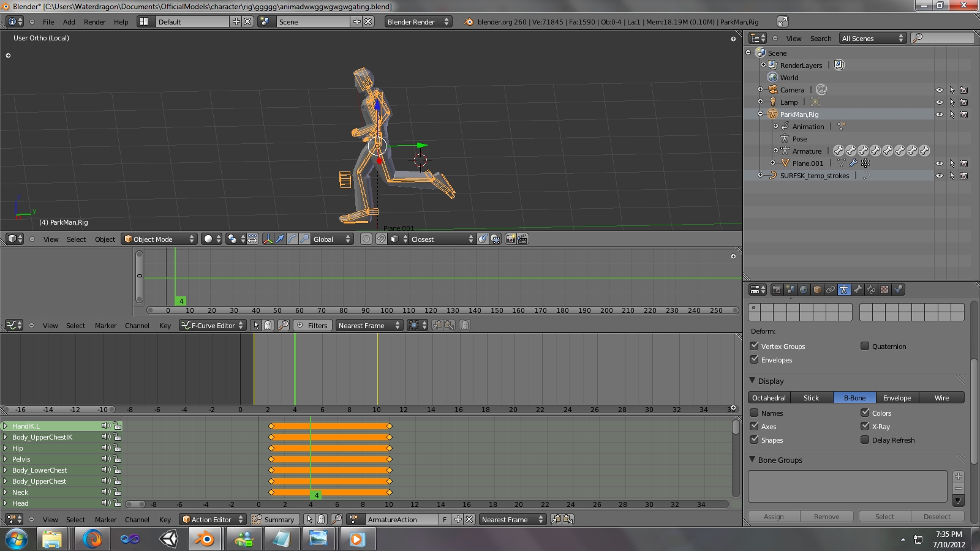Select the Armature data properties tab
The image size is (980, 551).
pos(844,290)
